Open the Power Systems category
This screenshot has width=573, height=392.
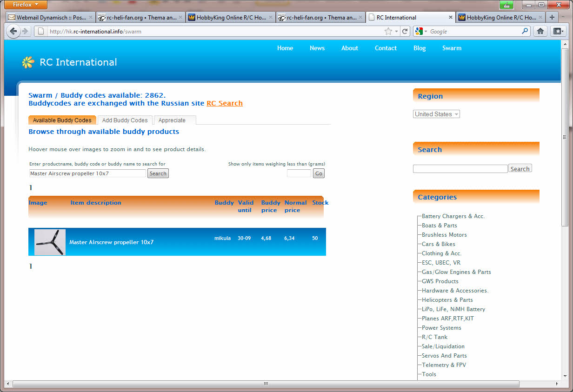point(441,328)
